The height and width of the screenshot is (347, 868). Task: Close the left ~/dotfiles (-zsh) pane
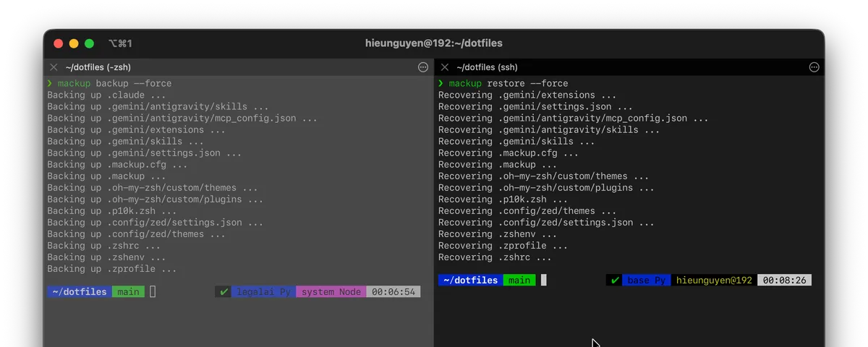54,67
